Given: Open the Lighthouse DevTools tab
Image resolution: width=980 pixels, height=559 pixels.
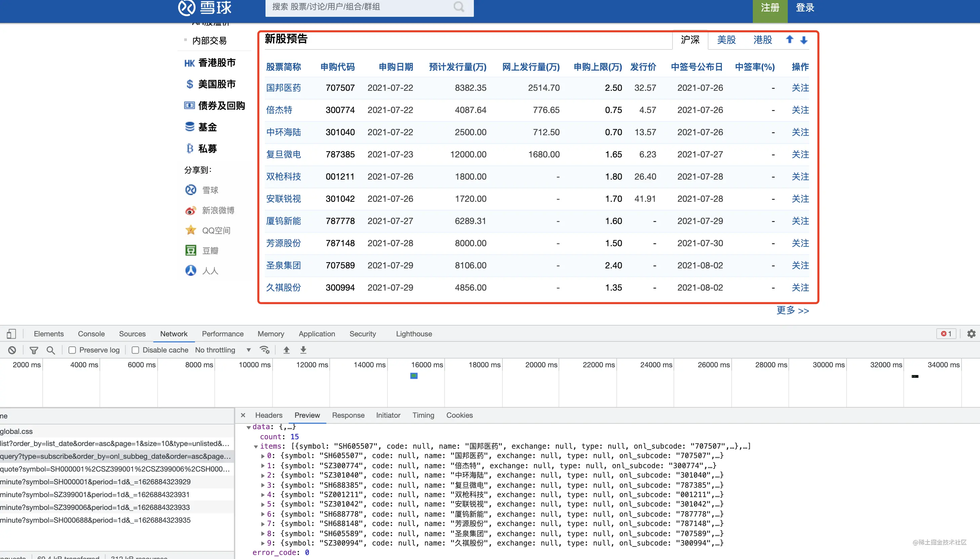Looking at the screenshot, I should pos(414,334).
